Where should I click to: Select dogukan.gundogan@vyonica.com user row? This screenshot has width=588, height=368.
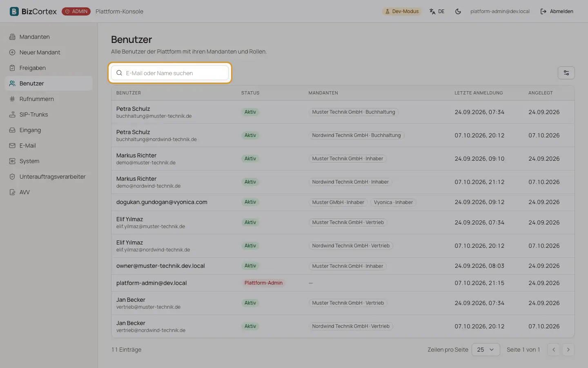tap(343, 202)
